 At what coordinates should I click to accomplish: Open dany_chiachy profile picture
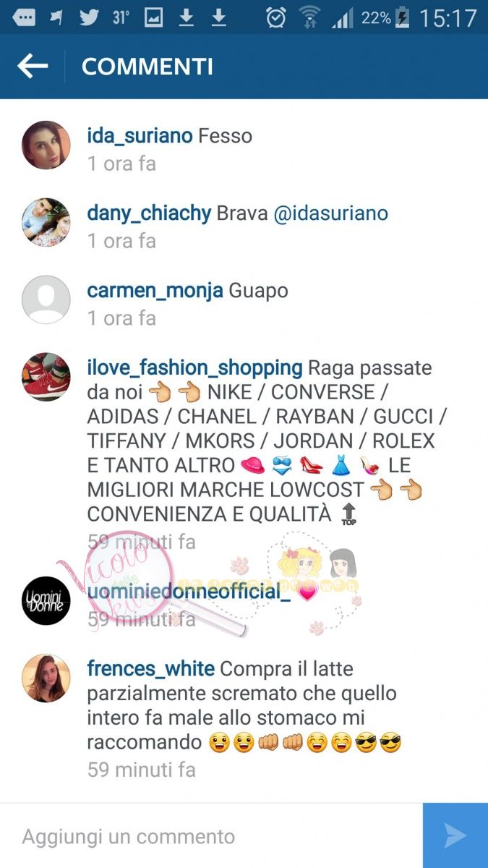pos(46,222)
